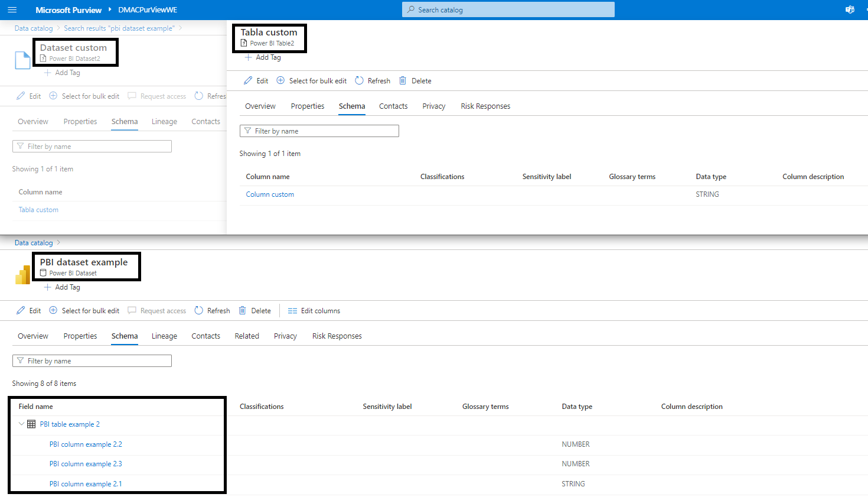Click DMACPurViewWE account name
868x497 pixels.
tap(148, 10)
